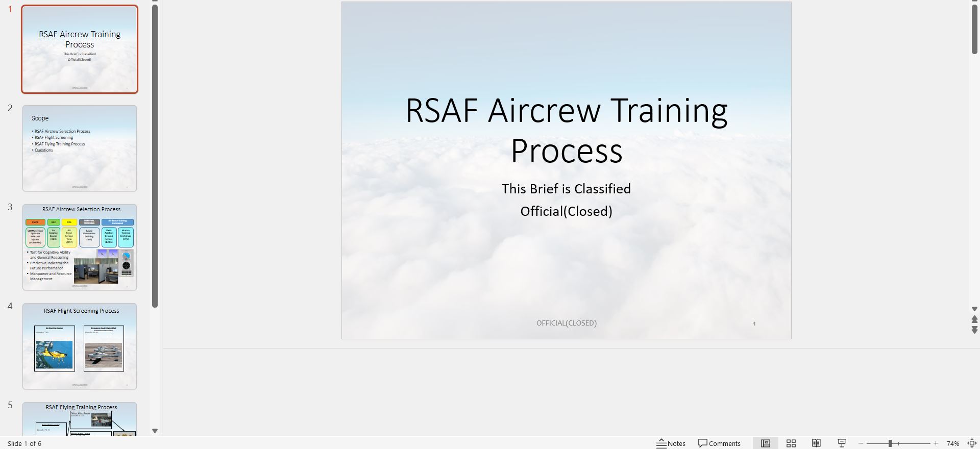Screen dimensions: 980x449
Task: Click subtitle 'This Brief is Classified'
Action: tap(566, 189)
